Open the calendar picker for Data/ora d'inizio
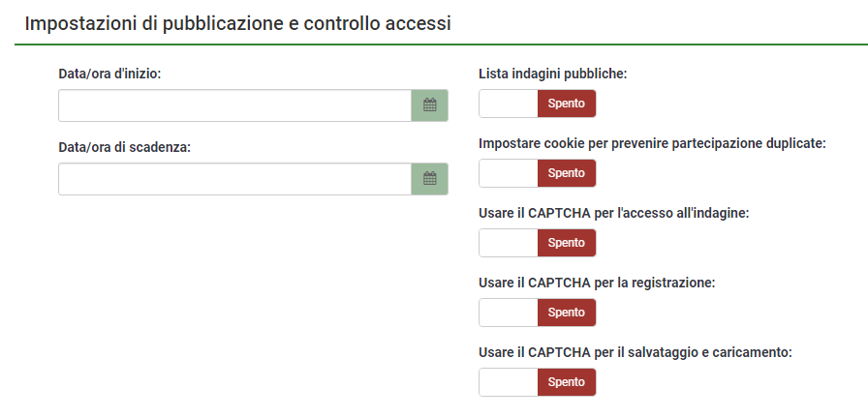Image resolution: width=868 pixels, height=418 pixels. (x=430, y=105)
